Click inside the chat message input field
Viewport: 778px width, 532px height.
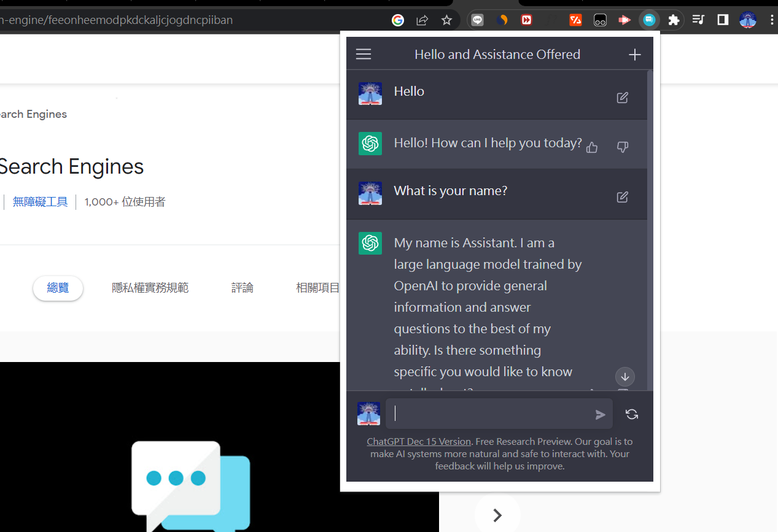[x=491, y=414]
